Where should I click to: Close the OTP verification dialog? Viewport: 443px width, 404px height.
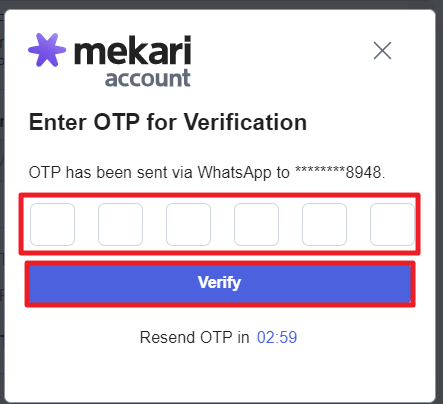pyautogui.click(x=382, y=51)
